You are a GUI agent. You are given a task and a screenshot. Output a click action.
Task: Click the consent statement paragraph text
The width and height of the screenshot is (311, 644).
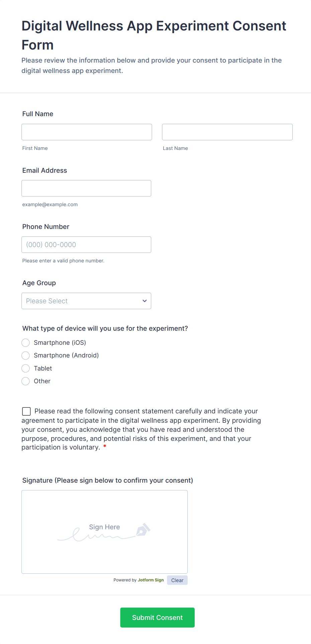pyautogui.click(x=141, y=429)
